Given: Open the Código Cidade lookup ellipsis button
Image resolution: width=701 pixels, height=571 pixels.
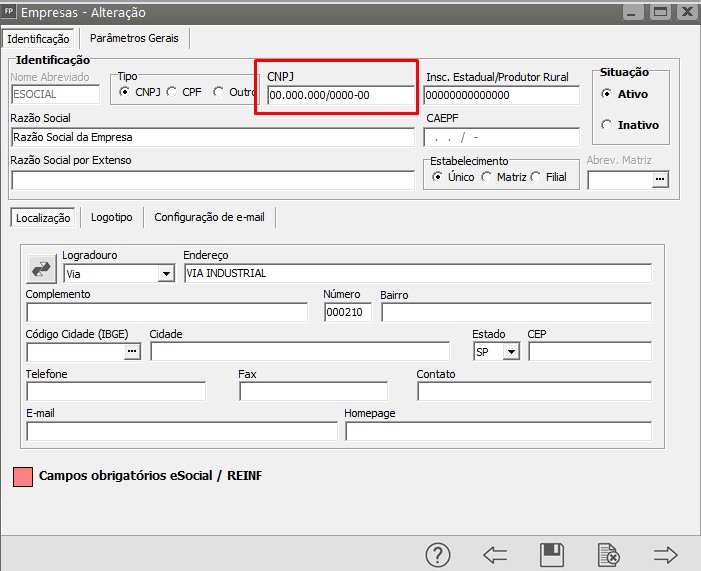Looking at the screenshot, I should coord(132,351).
